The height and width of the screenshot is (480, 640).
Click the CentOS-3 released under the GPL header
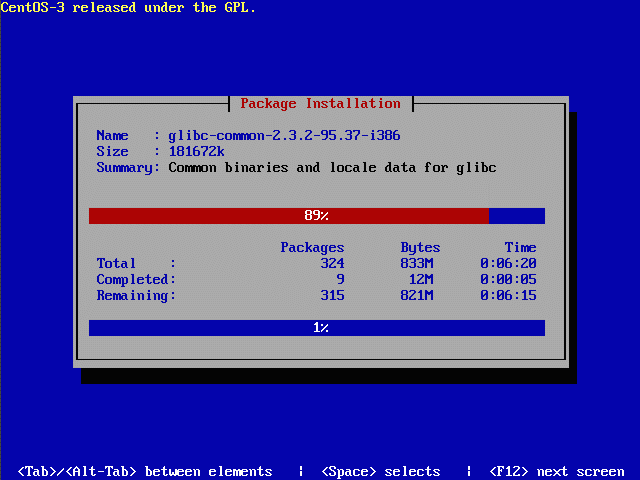point(128,7)
